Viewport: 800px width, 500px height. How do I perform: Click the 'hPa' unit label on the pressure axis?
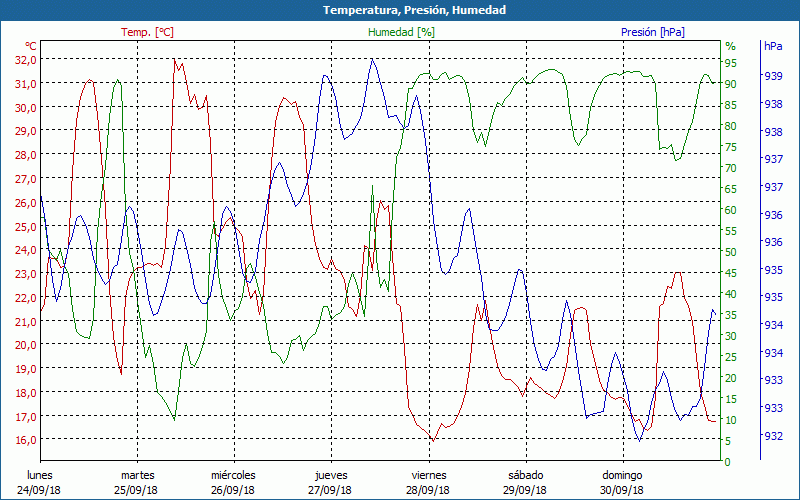[x=773, y=45]
